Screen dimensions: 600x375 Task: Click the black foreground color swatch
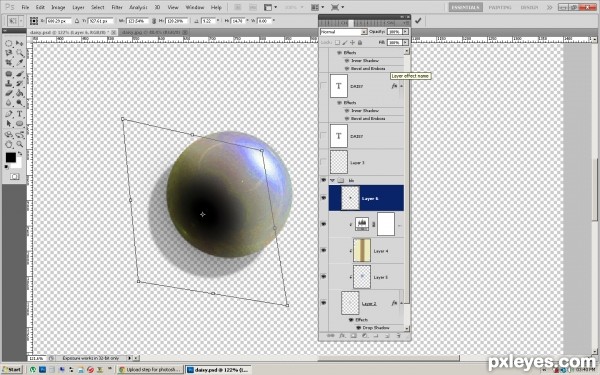(10, 157)
